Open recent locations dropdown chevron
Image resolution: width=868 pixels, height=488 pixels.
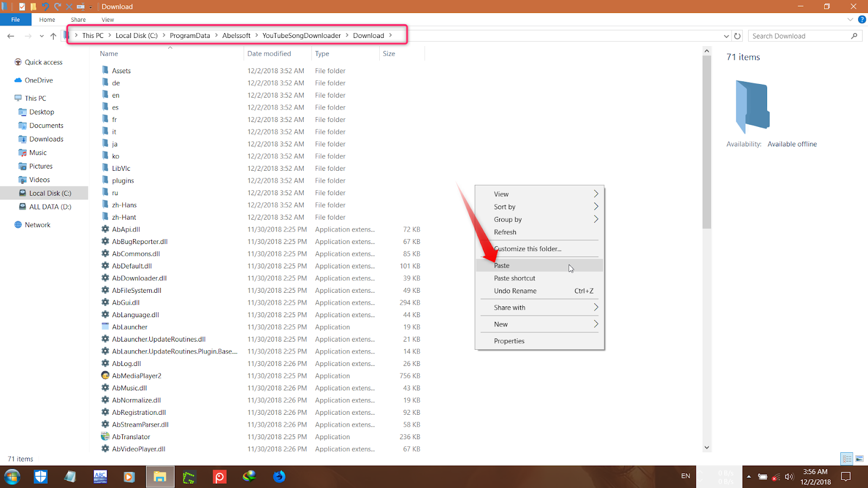pyautogui.click(x=42, y=36)
